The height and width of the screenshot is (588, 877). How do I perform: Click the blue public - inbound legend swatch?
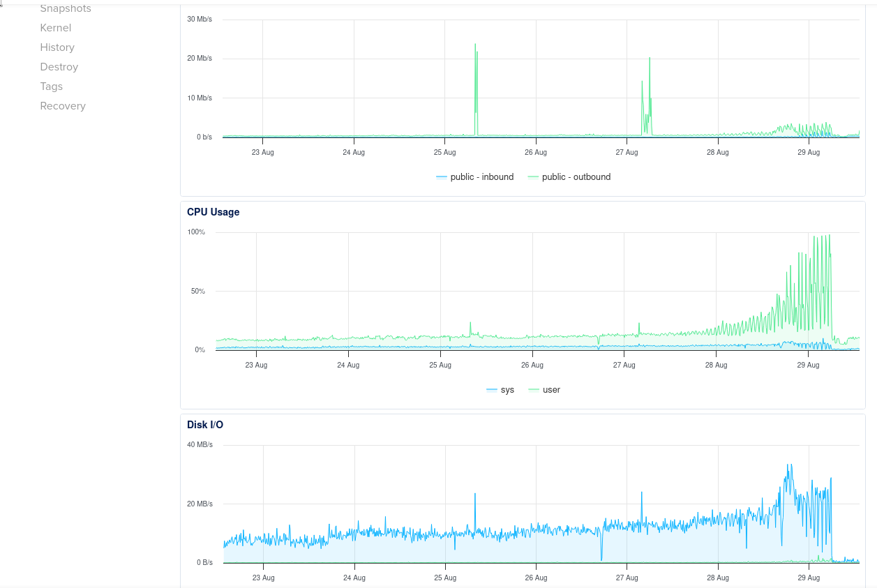(x=441, y=177)
